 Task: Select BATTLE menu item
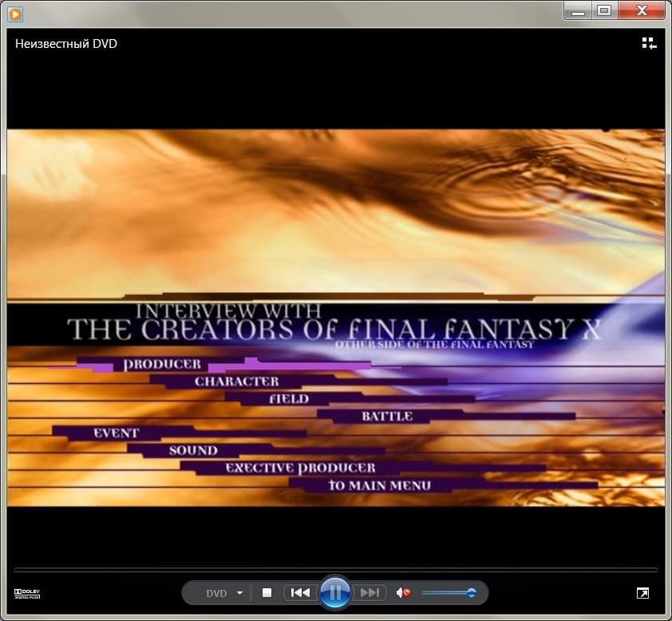[x=387, y=416]
